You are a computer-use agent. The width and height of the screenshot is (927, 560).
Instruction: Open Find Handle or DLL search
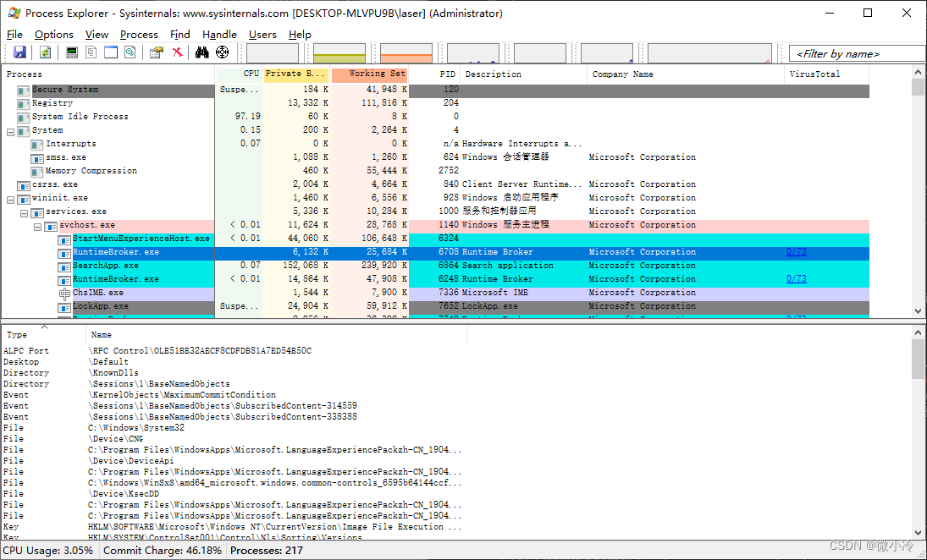201,52
